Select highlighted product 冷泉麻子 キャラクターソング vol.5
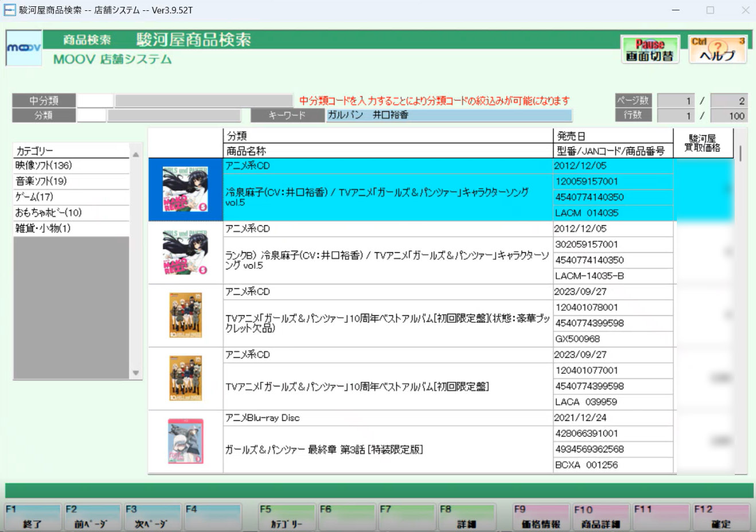756x532 pixels. 388,197
